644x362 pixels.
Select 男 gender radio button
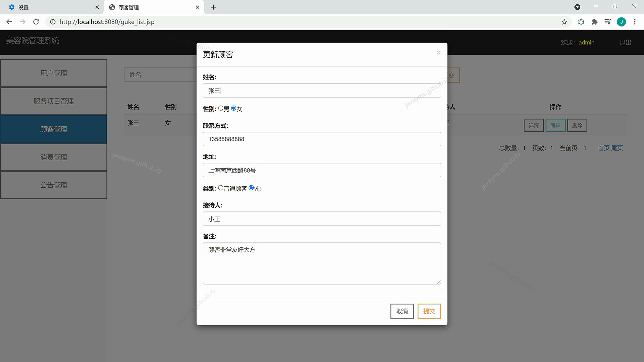coord(221,108)
